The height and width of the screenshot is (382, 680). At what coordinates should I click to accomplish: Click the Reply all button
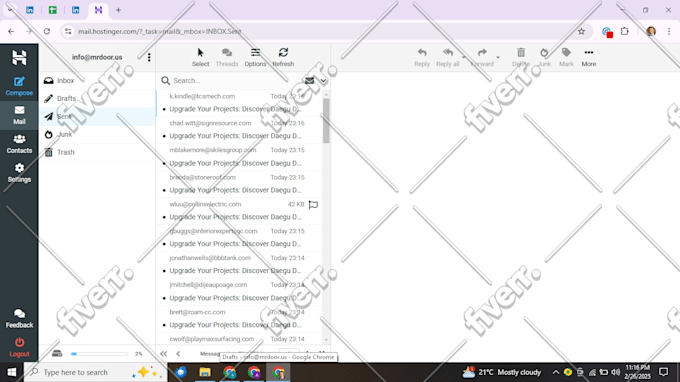coord(448,57)
